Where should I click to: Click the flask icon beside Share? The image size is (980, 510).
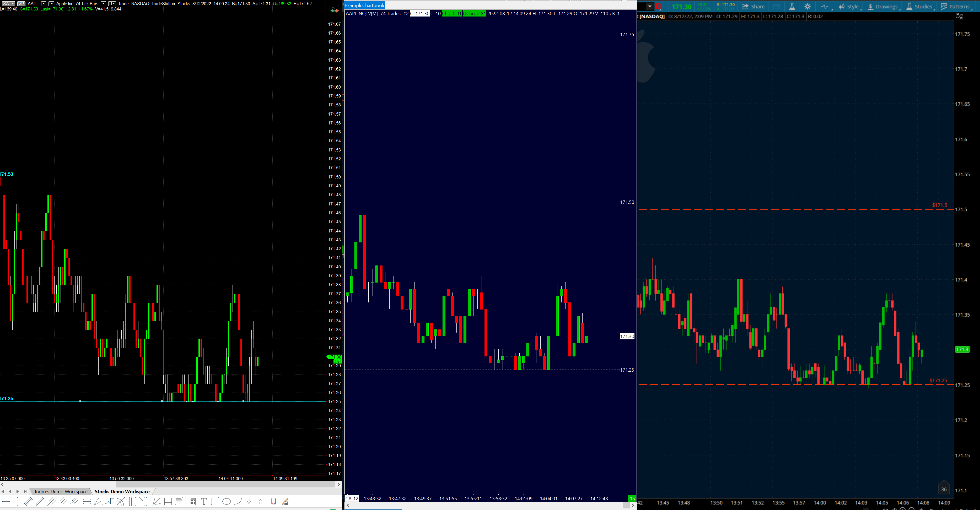(792, 7)
